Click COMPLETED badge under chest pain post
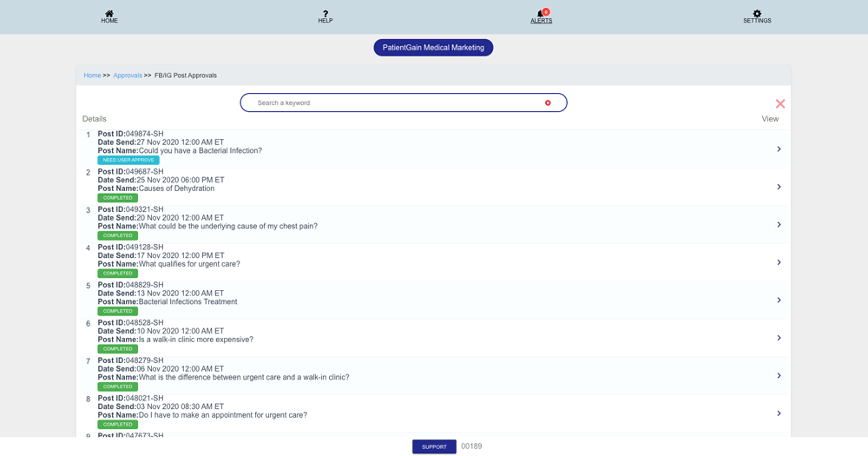868x456 pixels. (x=118, y=235)
